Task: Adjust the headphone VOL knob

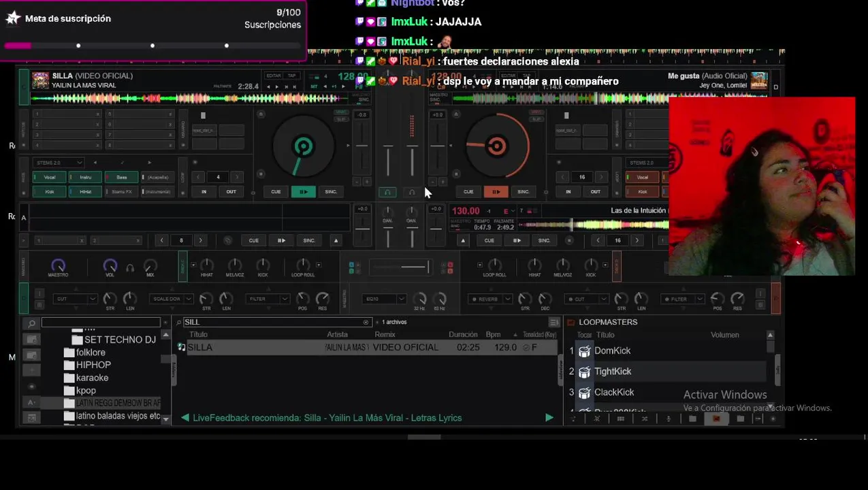Action: [110, 265]
